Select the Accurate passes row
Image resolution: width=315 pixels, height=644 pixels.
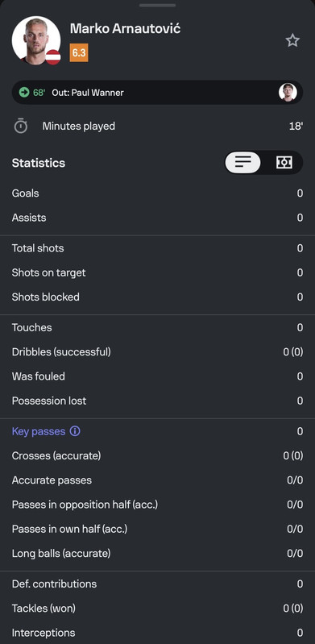157,480
